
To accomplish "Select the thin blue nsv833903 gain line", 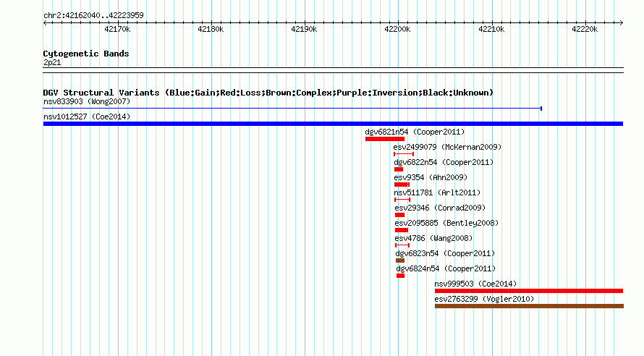I will point(292,109).
